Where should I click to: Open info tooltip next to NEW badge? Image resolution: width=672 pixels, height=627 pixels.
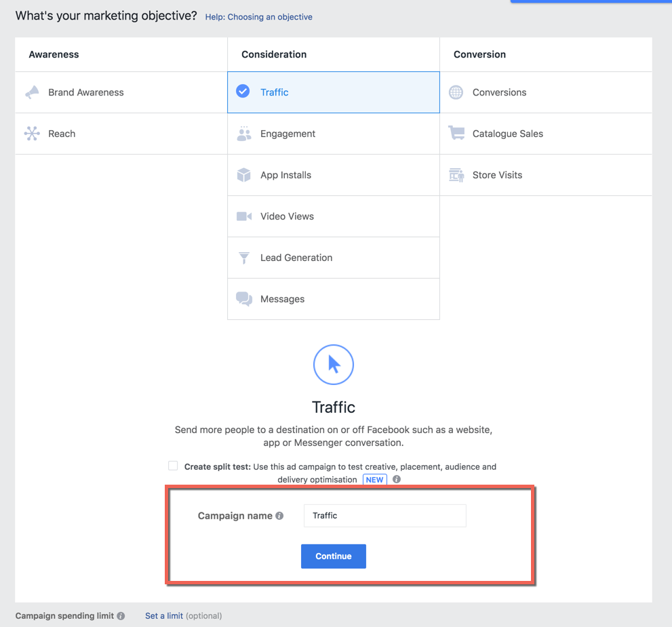pyautogui.click(x=397, y=479)
